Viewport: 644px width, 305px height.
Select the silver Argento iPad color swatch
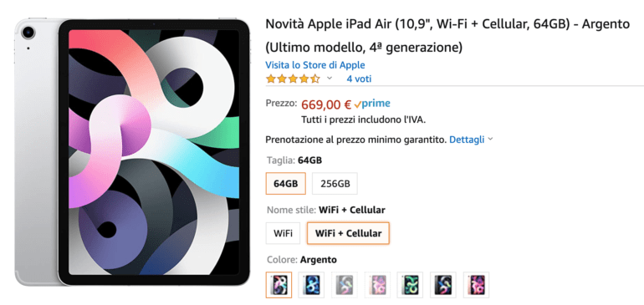[x=279, y=284]
